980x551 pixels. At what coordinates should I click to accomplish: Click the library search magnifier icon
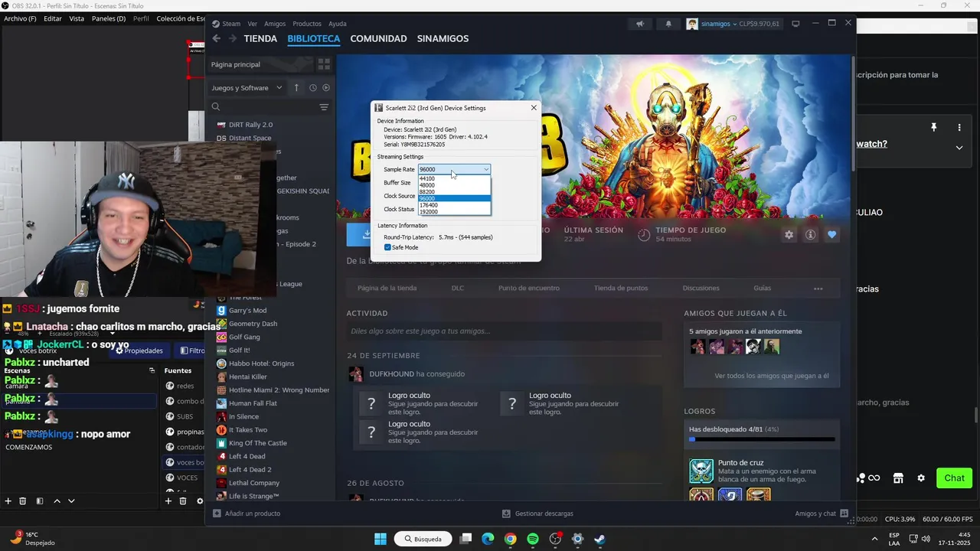tap(216, 107)
